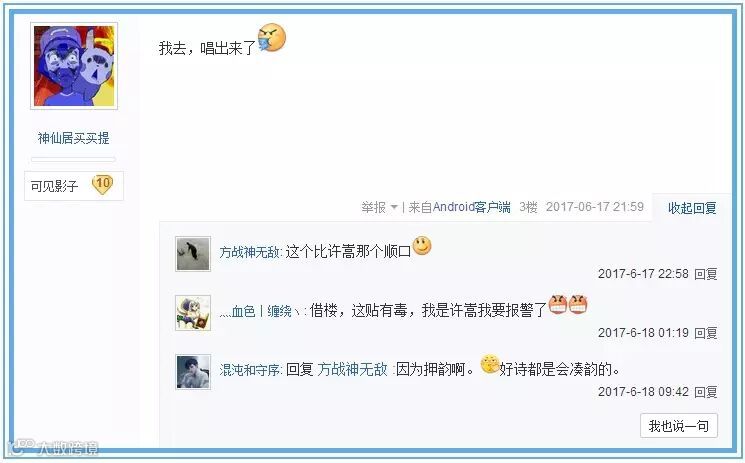Click the 方战神无敌 commenter username
The height and width of the screenshot is (463, 745).
(249, 252)
